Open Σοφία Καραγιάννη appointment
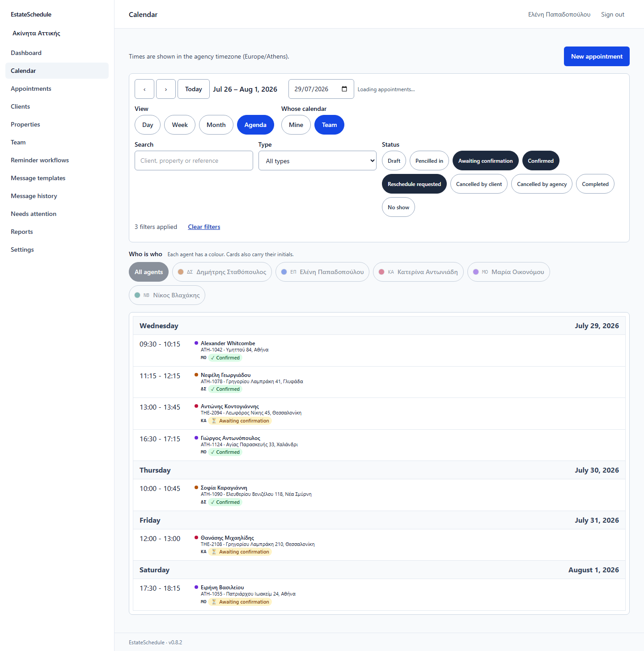 click(x=379, y=495)
